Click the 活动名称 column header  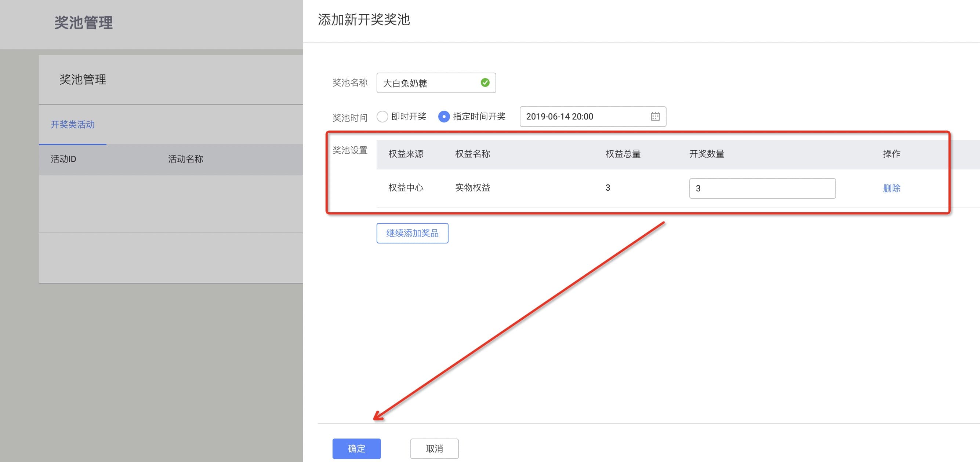(x=186, y=159)
